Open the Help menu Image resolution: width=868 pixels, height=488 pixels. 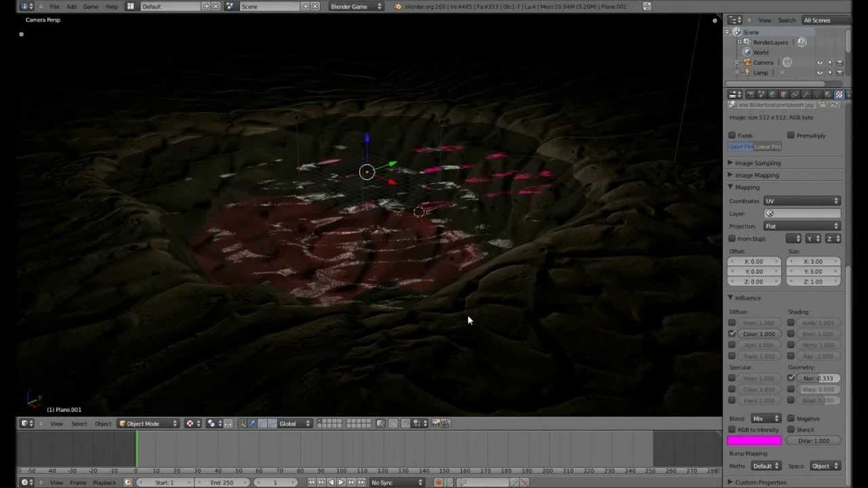112,7
